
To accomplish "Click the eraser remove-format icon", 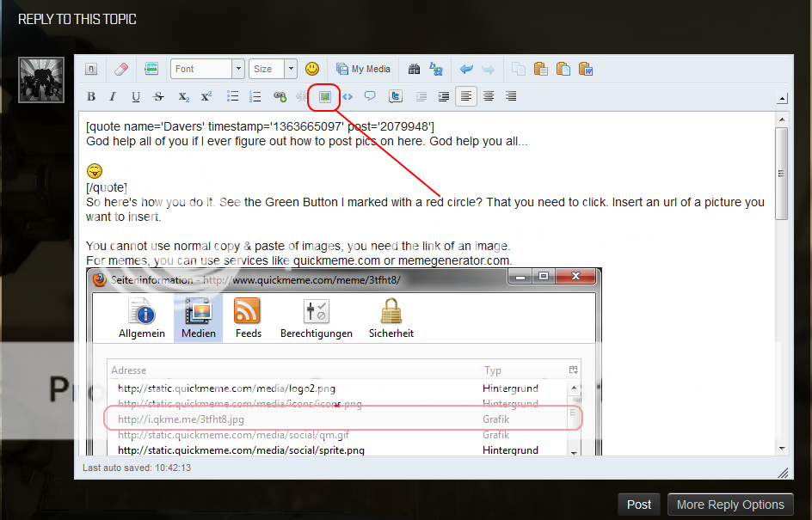I will (120, 69).
